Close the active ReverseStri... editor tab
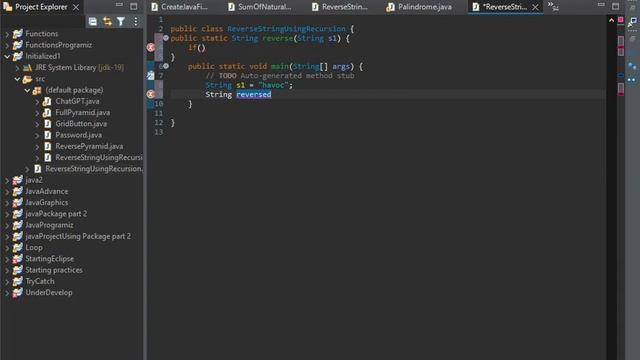Viewport: 640px width, 360px height. (x=536, y=7)
